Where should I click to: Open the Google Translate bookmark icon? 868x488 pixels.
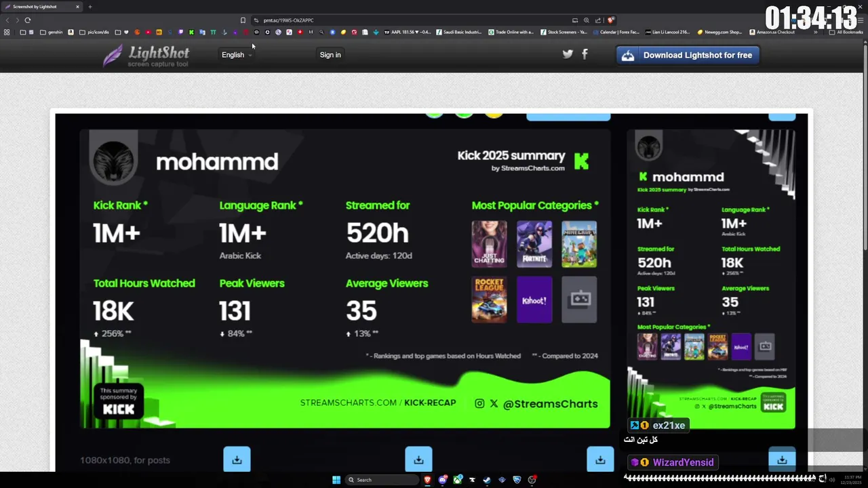coord(202,32)
